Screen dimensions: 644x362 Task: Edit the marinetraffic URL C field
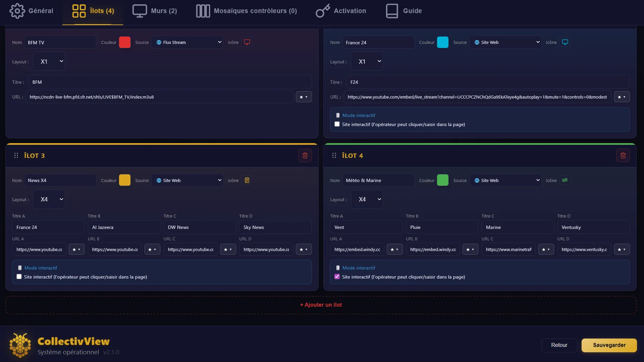[509, 249]
